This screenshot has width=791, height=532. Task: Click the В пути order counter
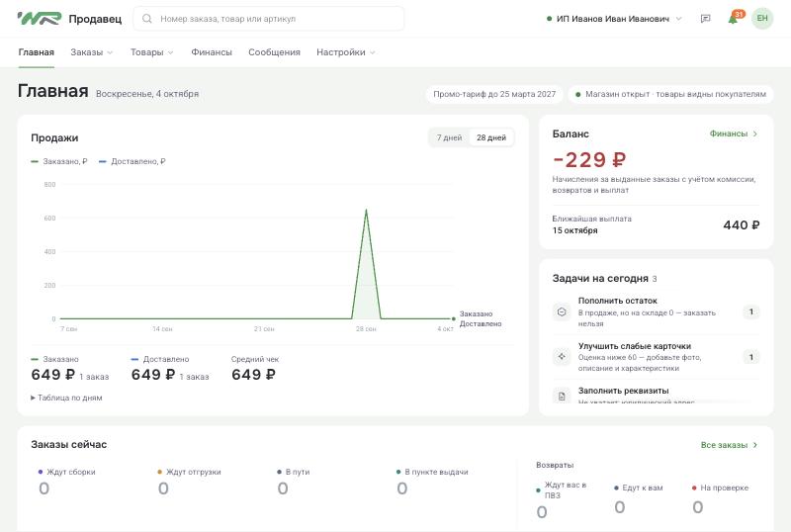(x=293, y=481)
